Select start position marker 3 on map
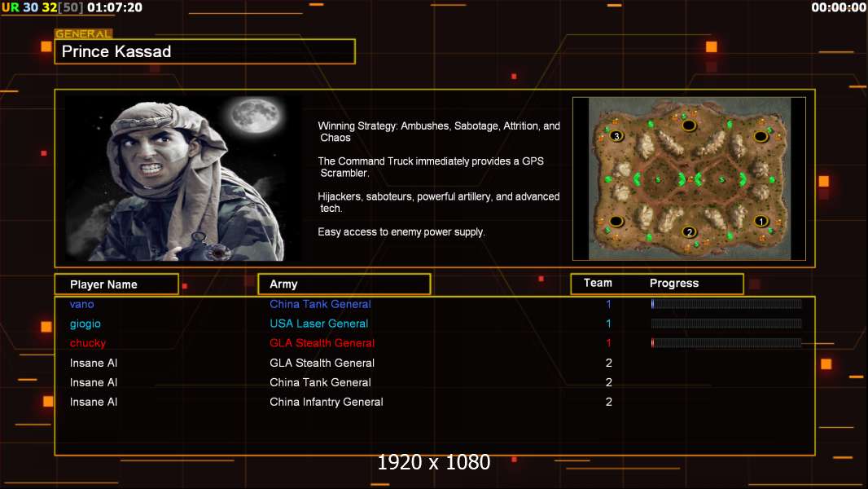The width and height of the screenshot is (868, 489). (616, 135)
